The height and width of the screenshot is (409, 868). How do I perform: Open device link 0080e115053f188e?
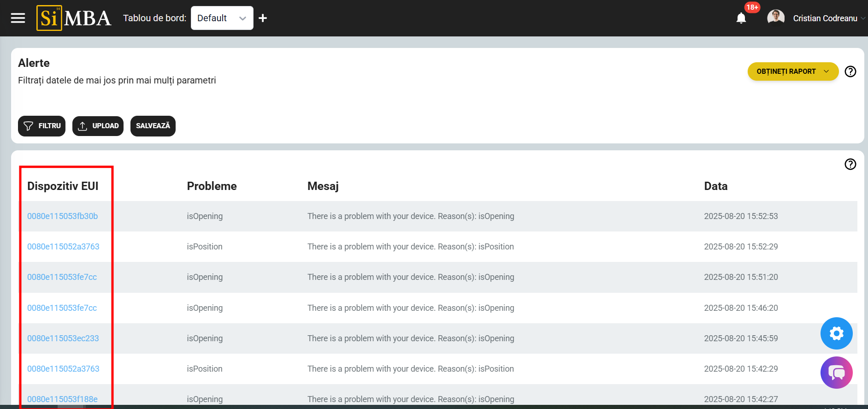point(62,399)
